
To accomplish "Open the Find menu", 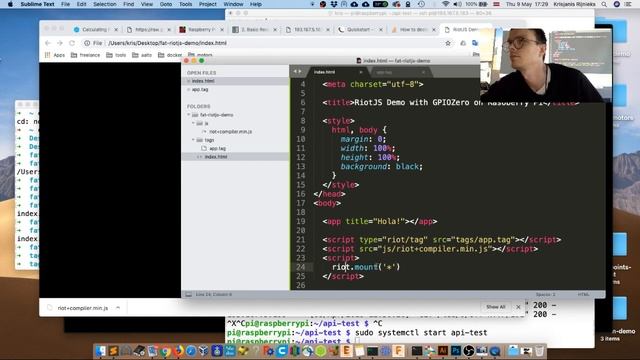I will pyautogui.click(x=129, y=4).
